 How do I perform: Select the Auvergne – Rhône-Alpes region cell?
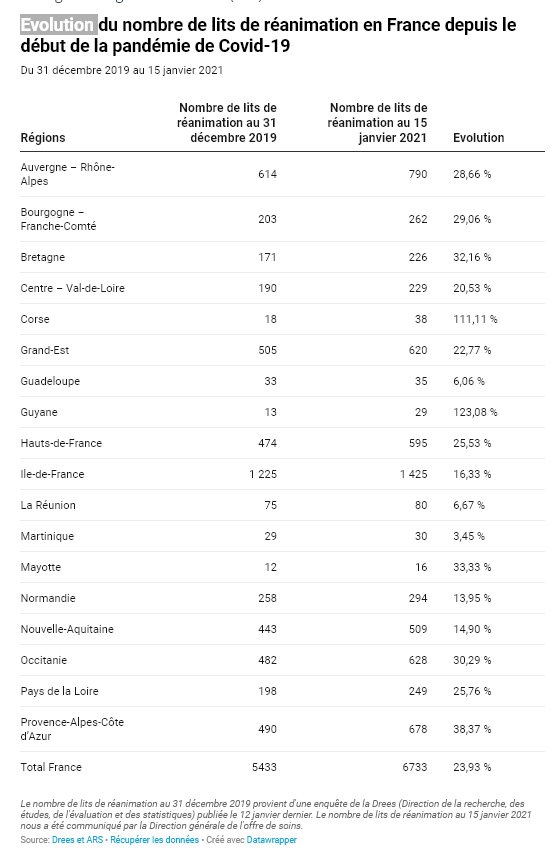click(x=68, y=174)
